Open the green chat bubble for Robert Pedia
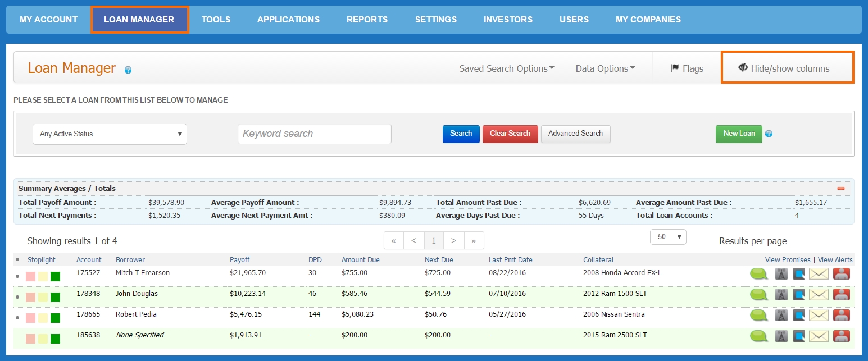The height and width of the screenshot is (361, 868). coord(759,315)
